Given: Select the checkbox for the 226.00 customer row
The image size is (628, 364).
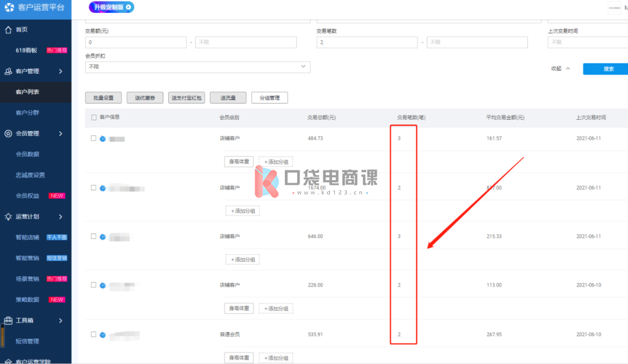Looking at the screenshot, I should click(94, 285).
